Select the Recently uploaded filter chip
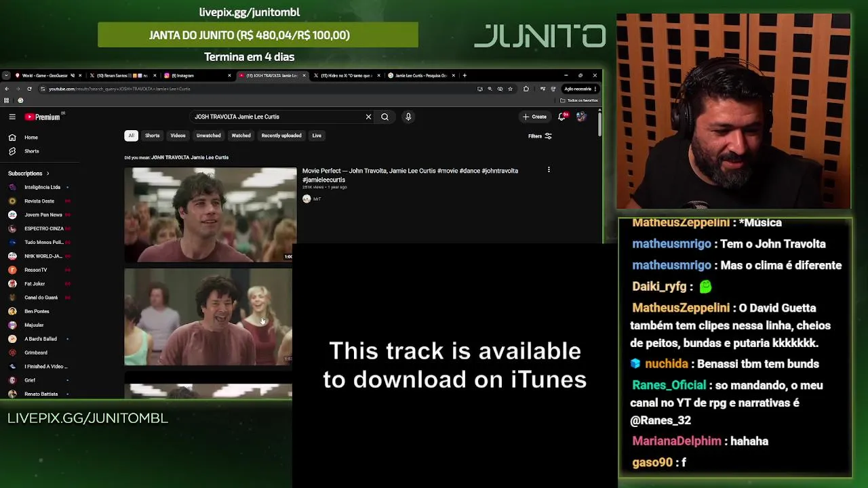This screenshot has width=868, height=488. [281, 136]
